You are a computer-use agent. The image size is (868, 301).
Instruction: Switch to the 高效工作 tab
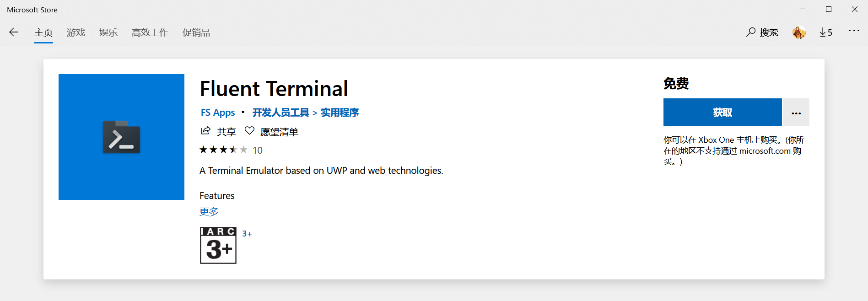[150, 32]
